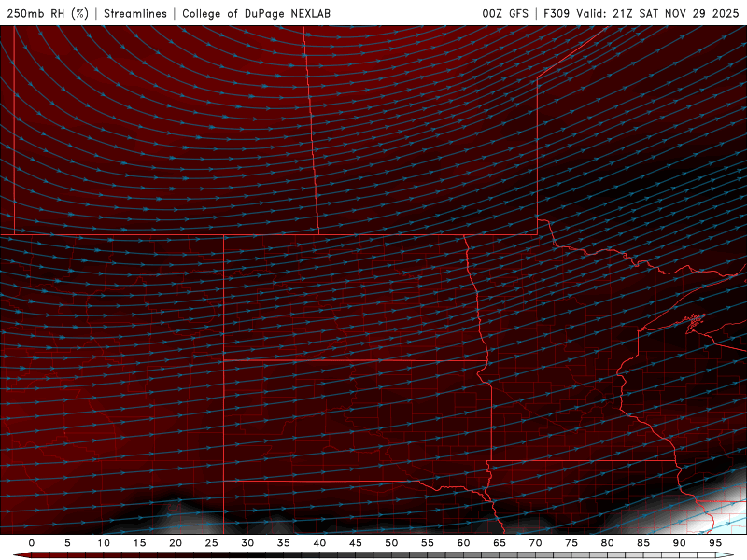Click the colorbar label '20'

click(176, 543)
